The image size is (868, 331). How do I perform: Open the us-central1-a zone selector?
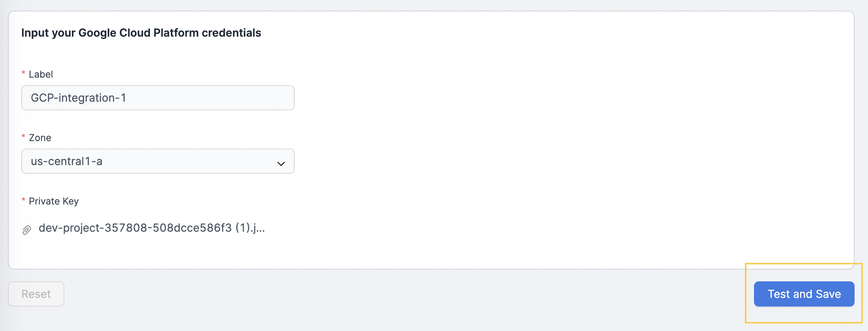coord(158,161)
